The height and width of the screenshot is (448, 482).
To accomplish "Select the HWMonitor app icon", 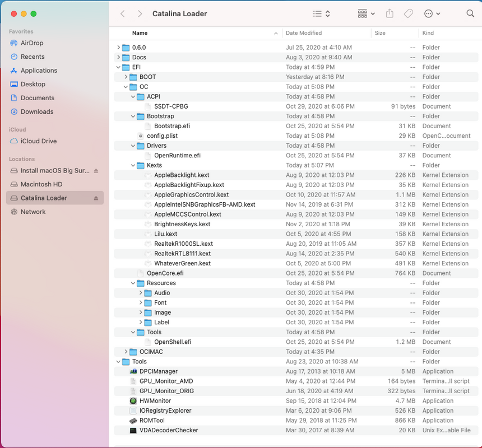I will (133, 401).
